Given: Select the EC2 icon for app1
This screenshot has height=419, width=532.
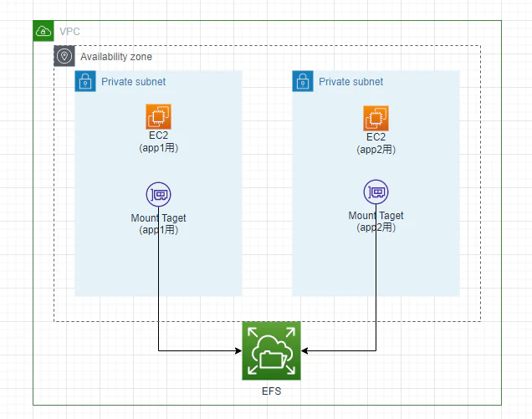Looking at the screenshot, I should pos(158,117).
